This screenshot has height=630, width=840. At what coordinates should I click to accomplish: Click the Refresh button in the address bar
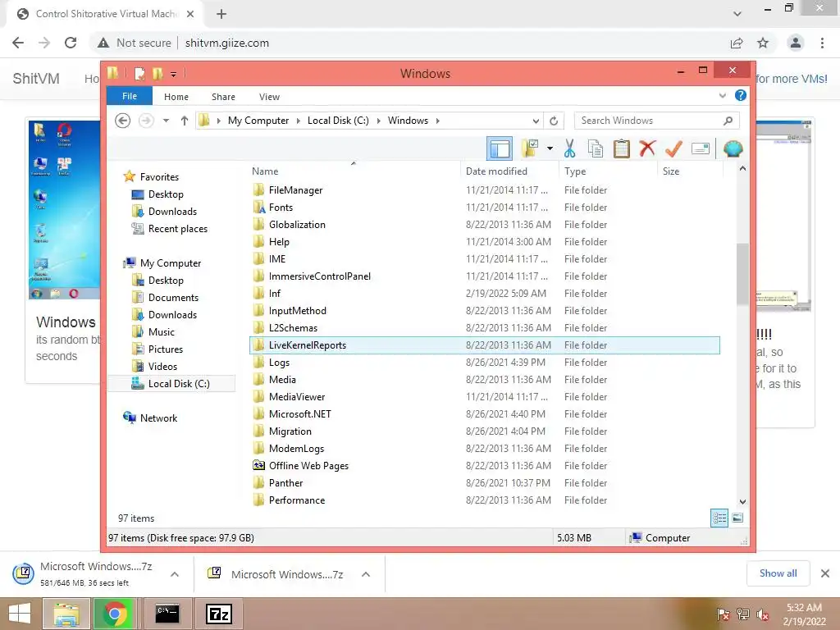click(554, 121)
